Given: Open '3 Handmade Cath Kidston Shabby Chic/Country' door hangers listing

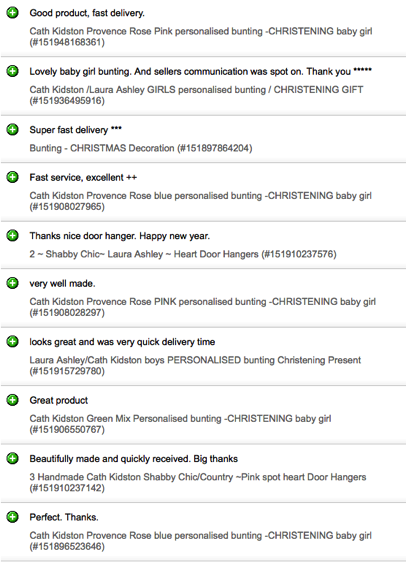Looking at the screenshot, I should 198,482.
